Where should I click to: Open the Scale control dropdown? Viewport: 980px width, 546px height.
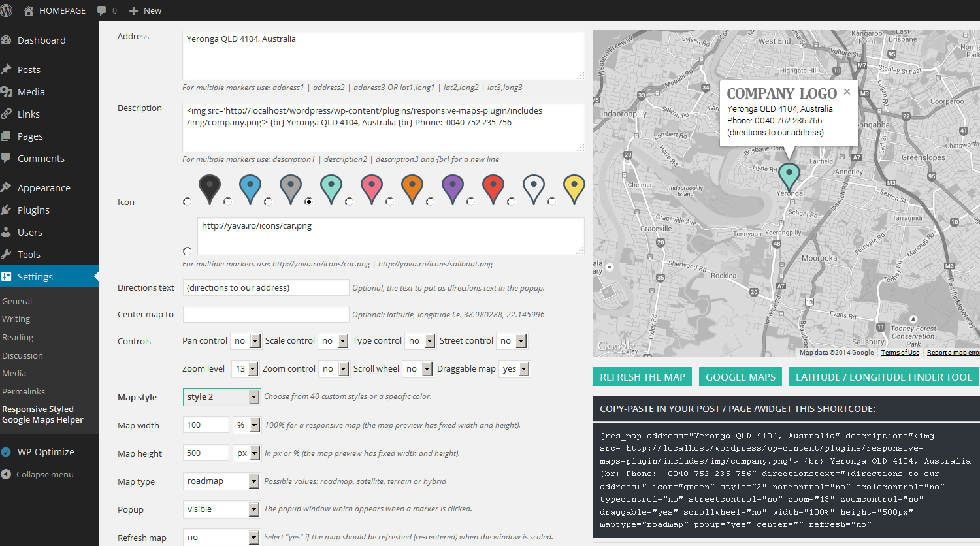pyautogui.click(x=333, y=341)
